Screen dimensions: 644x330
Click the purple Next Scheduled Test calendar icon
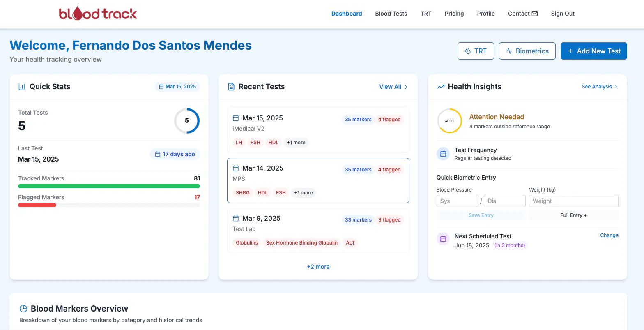click(x=443, y=239)
